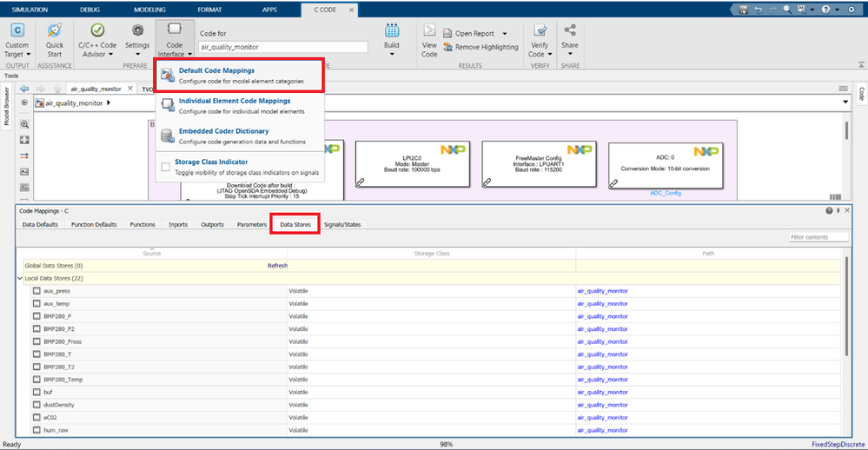Check the BMP280_Press data store box
The height and width of the screenshot is (450, 868).
point(36,341)
